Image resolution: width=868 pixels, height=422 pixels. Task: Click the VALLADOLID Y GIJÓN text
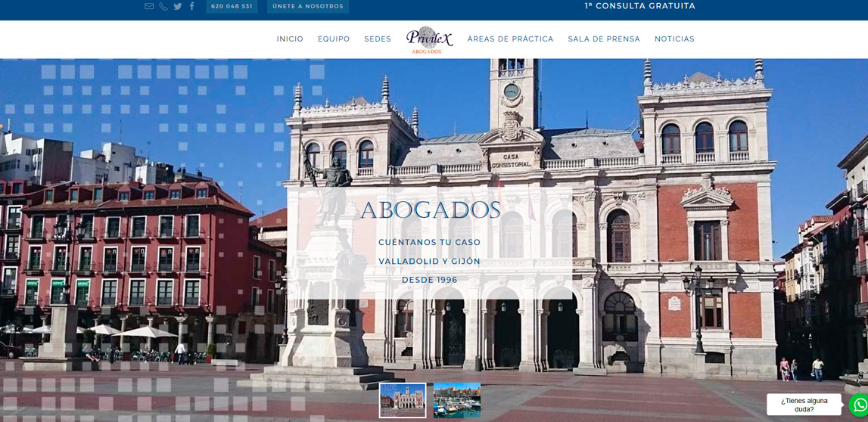coord(430,261)
